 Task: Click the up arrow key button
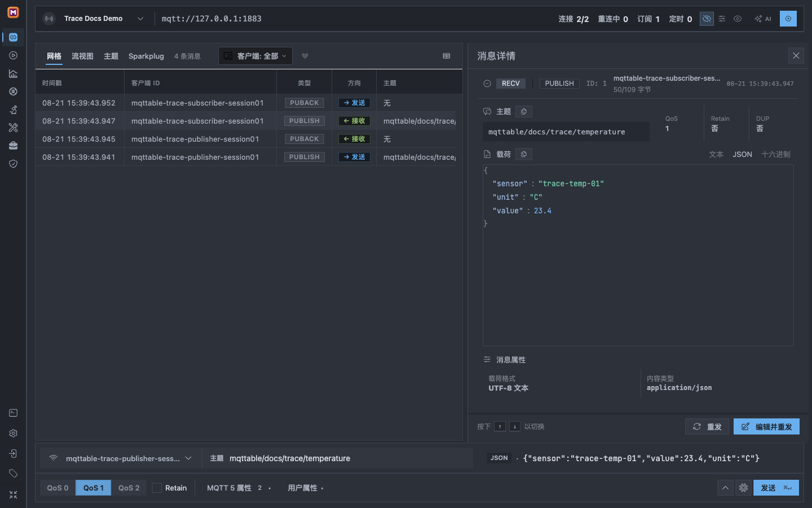click(500, 426)
